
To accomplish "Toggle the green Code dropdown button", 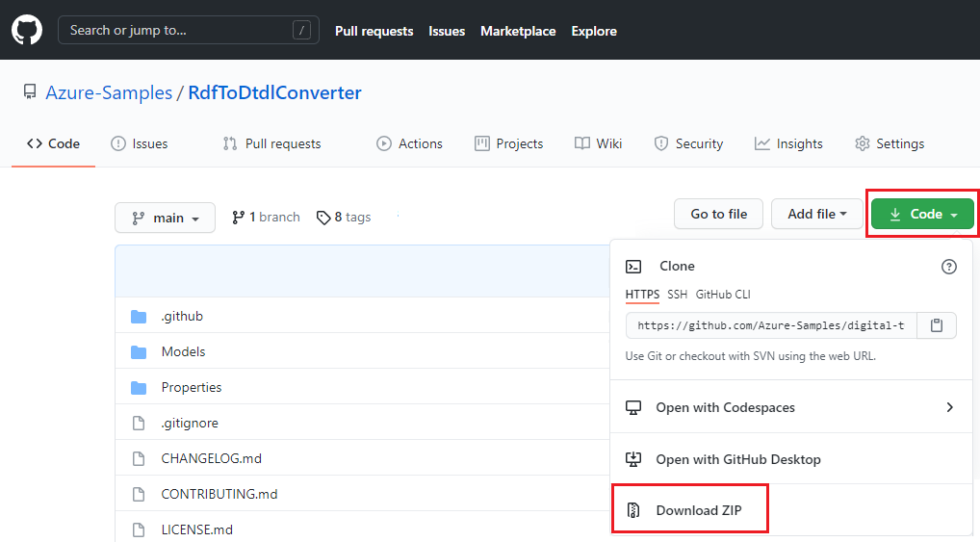I will [922, 214].
